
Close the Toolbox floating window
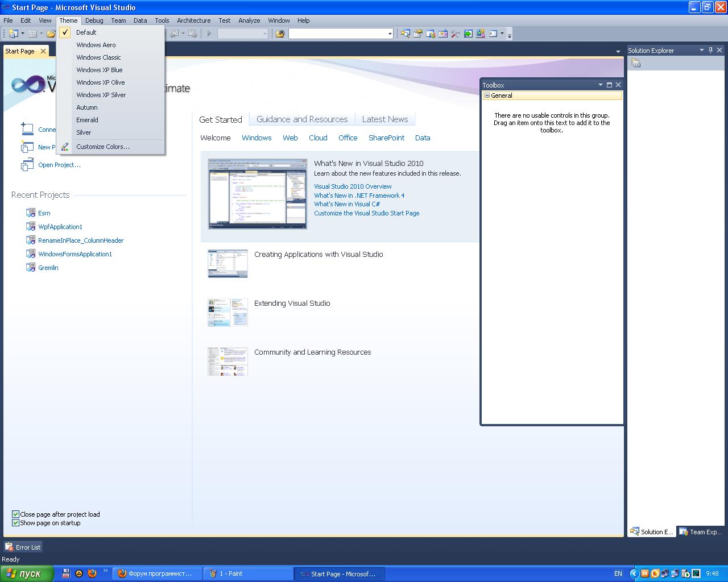pos(618,85)
